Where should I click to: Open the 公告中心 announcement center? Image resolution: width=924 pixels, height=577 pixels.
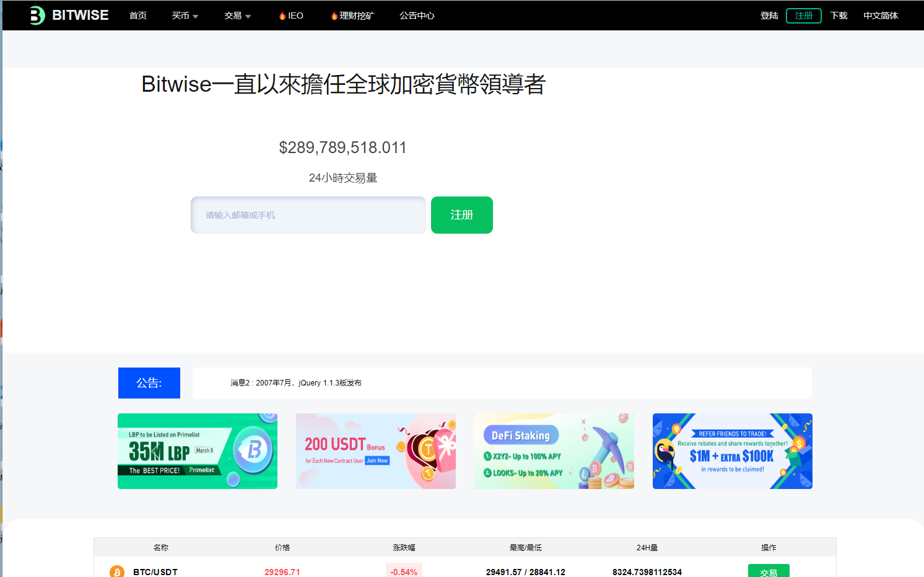(417, 16)
